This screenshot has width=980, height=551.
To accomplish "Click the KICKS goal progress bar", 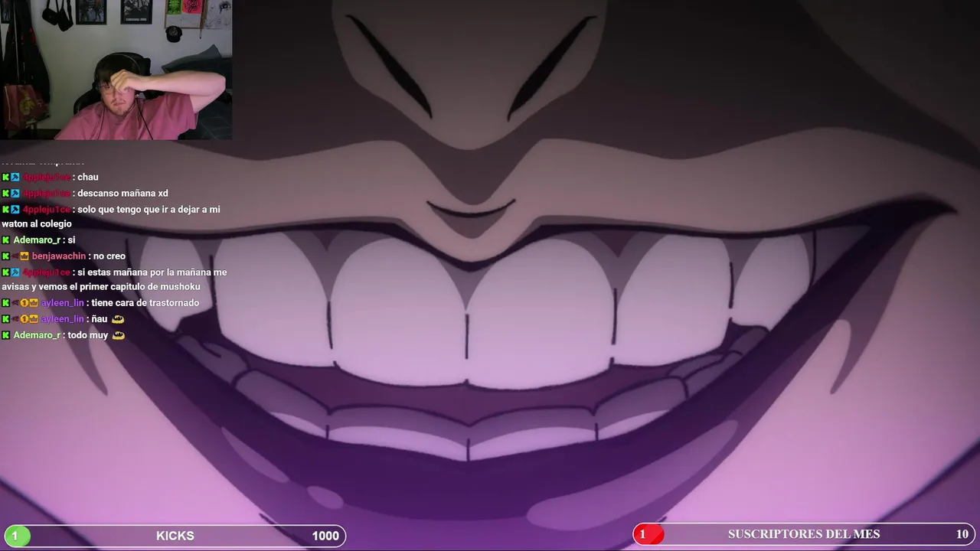I will pyautogui.click(x=175, y=536).
